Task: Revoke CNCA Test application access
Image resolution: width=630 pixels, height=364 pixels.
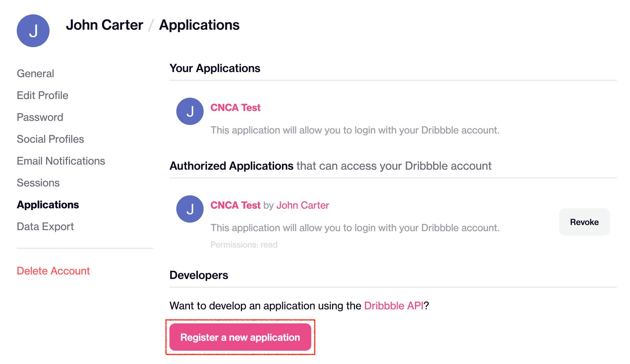Action: (x=584, y=222)
